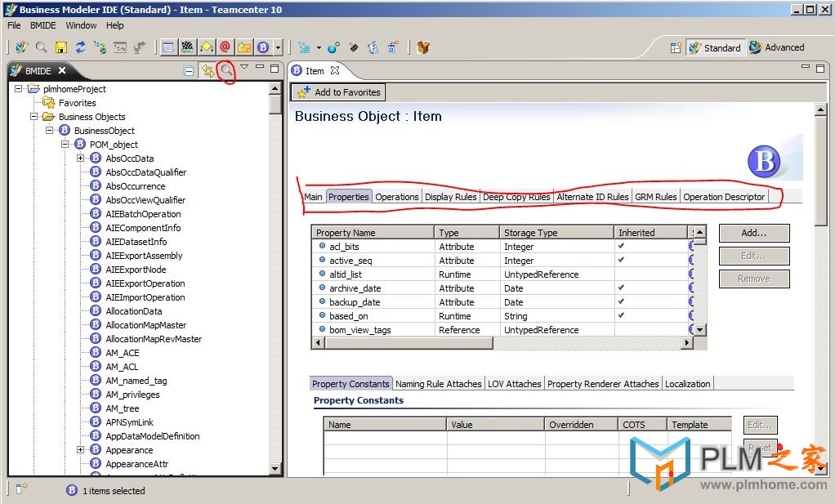Click the blue document-with-square toolbar icon
This screenshot has width=835, height=504.
click(x=393, y=47)
